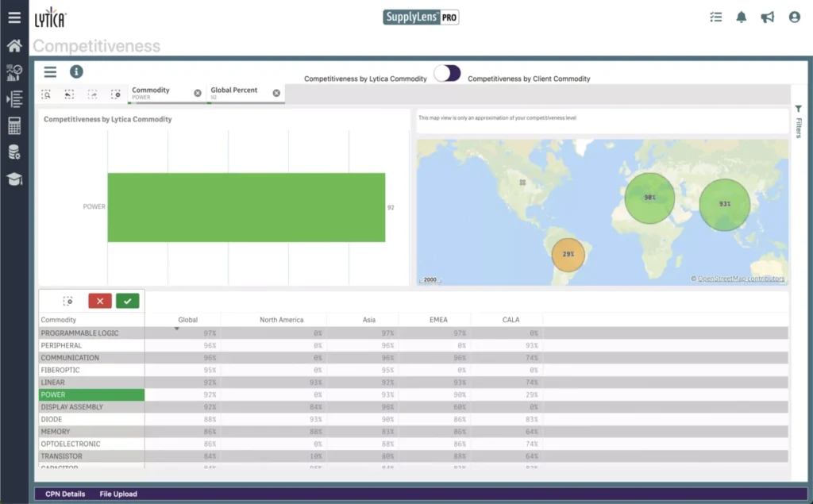Screen dimensions: 813x504
Task: Toggle Lytica/Client Commodity competitiveness switch
Action: (447, 74)
